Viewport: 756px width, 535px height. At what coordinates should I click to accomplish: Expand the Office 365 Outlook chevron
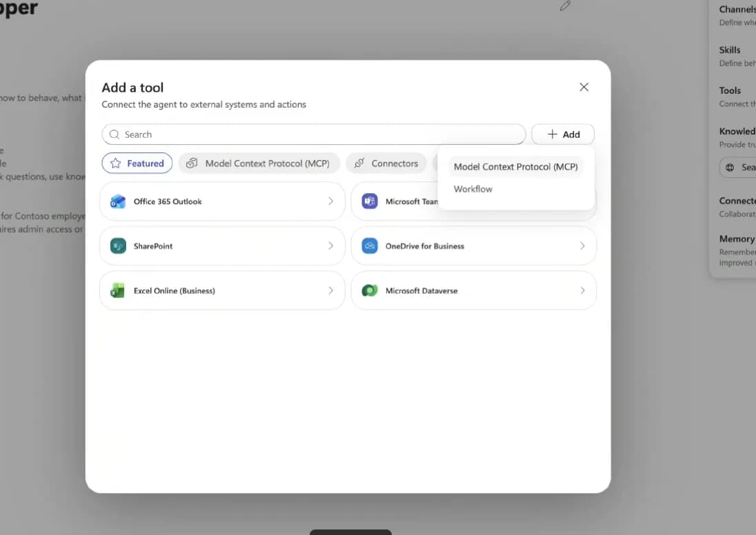331,201
